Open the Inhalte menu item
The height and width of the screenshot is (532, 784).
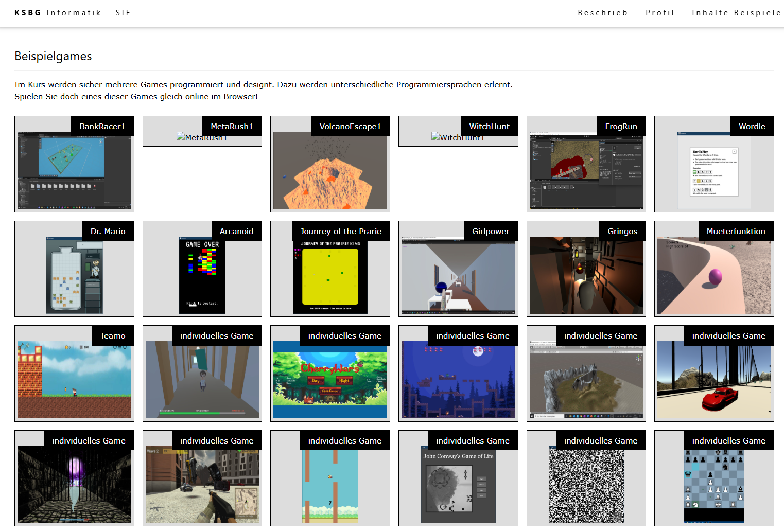point(710,13)
